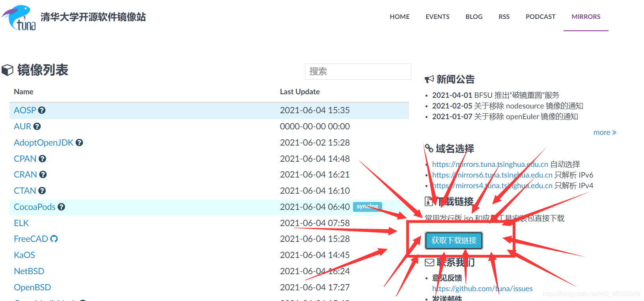Open AOSP help question-mark icon

[x=42, y=110]
